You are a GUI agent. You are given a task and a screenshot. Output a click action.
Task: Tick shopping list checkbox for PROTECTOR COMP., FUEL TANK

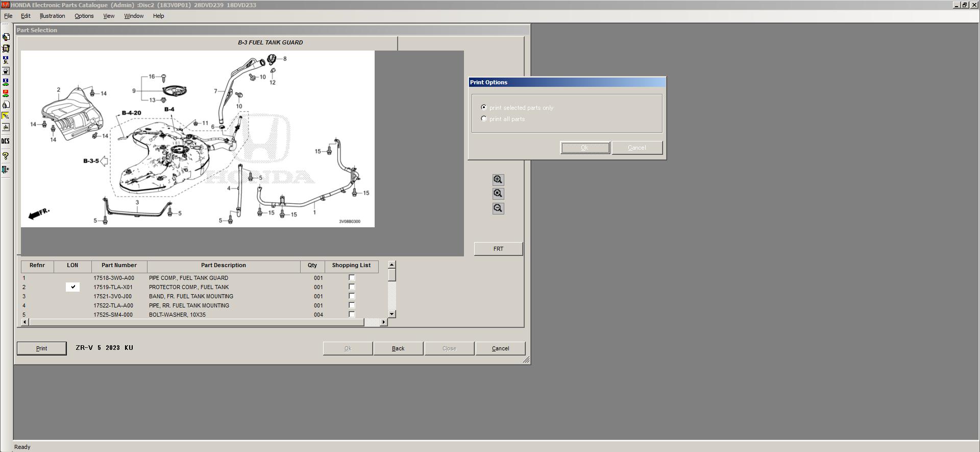352,287
